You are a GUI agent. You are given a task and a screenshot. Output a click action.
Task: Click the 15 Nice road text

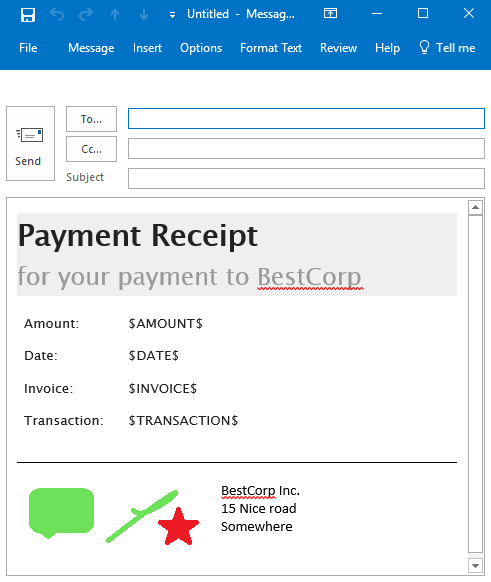(x=259, y=509)
